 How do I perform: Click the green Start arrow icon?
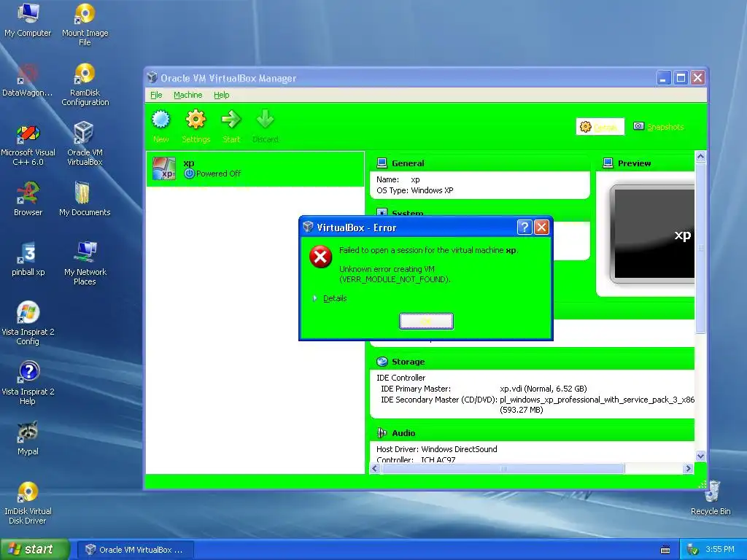coord(231,120)
